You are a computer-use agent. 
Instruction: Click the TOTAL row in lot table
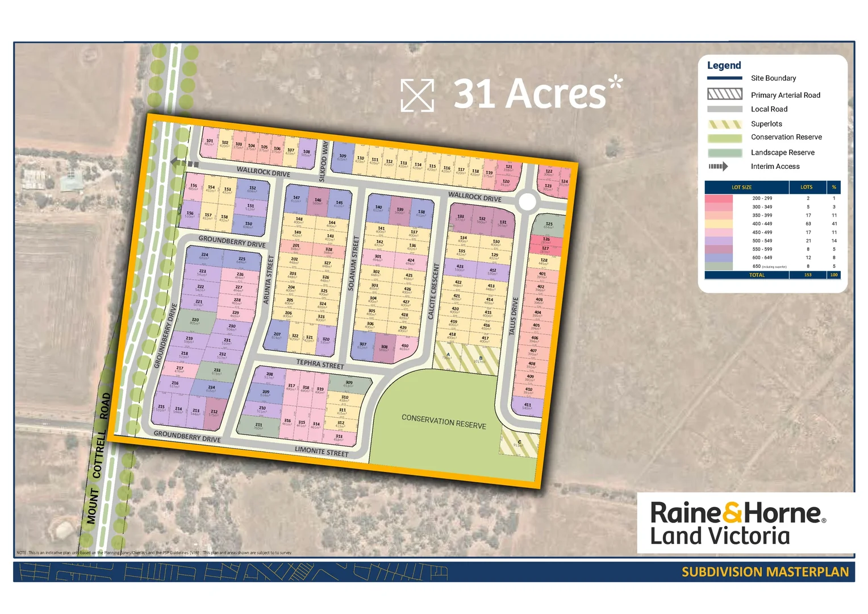[x=757, y=275]
